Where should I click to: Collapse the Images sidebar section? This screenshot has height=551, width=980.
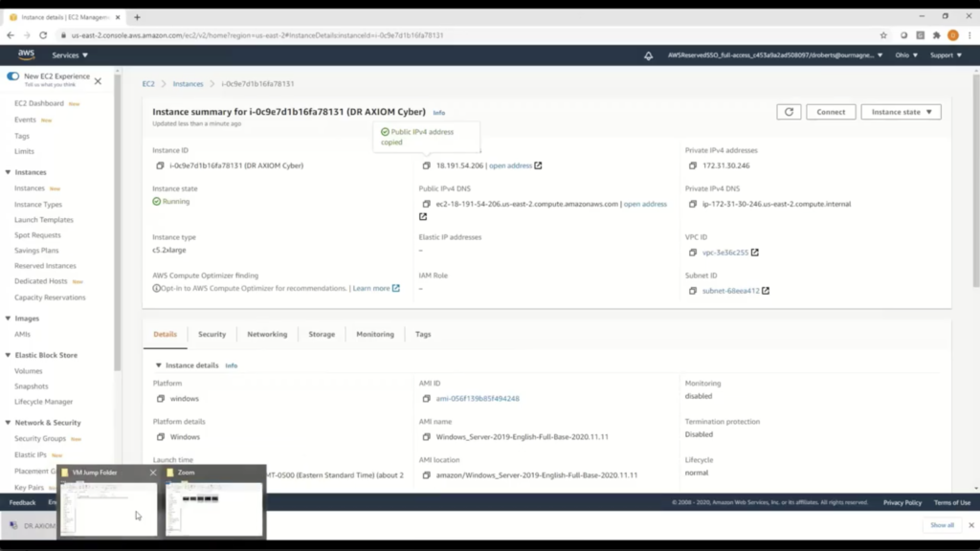(8, 319)
